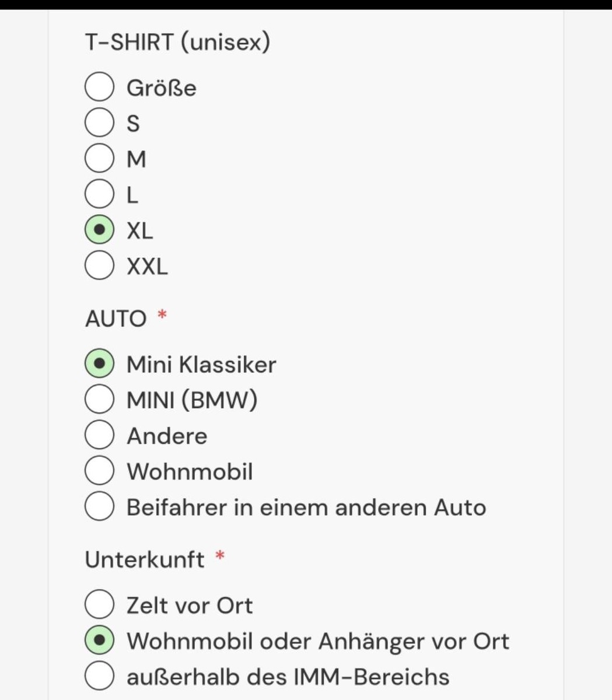Click the T-SHIRT (unisex) heading

pyautogui.click(x=177, y=42)
